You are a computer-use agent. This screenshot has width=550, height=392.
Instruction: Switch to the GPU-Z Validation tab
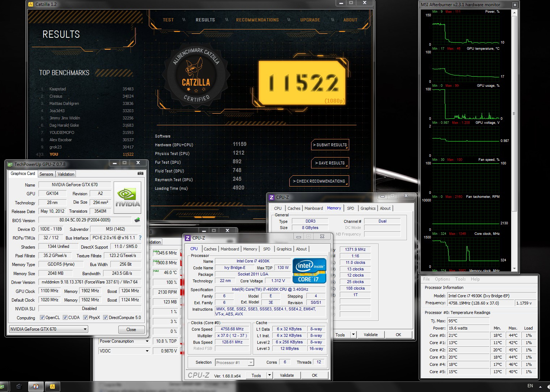click(x=66, y=174)
